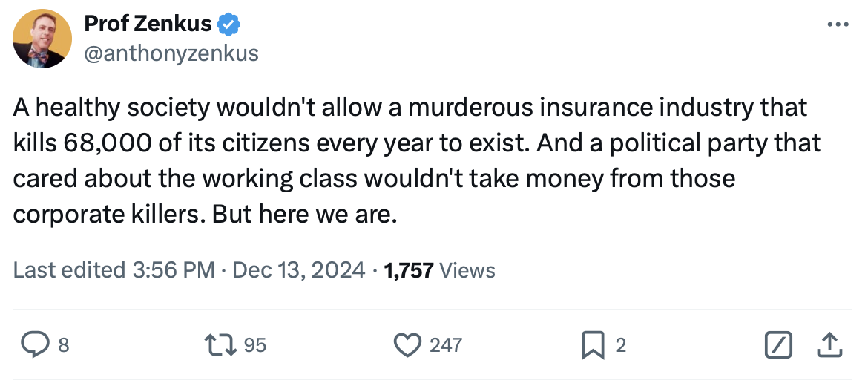
Task: Click the repost count 95
Action: (254, 345)
